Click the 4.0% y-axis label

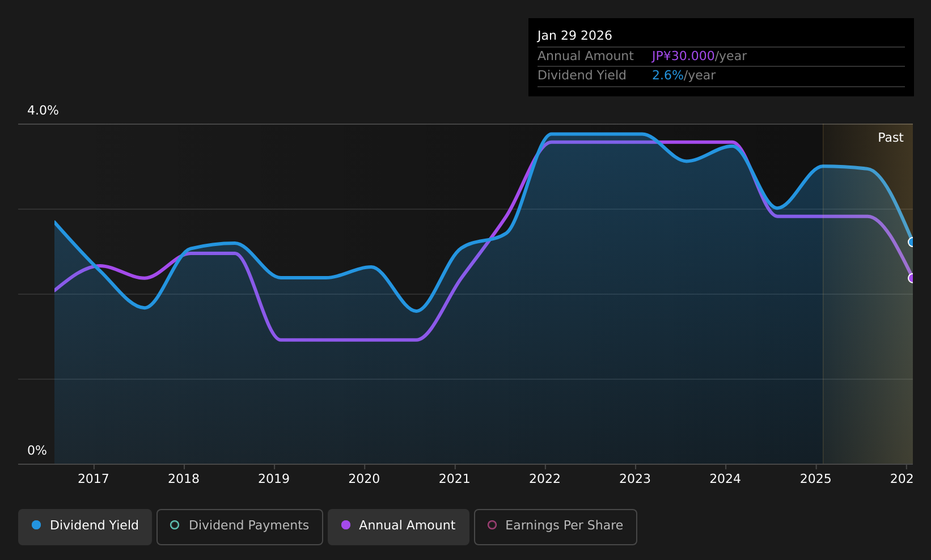coord(43,111)
